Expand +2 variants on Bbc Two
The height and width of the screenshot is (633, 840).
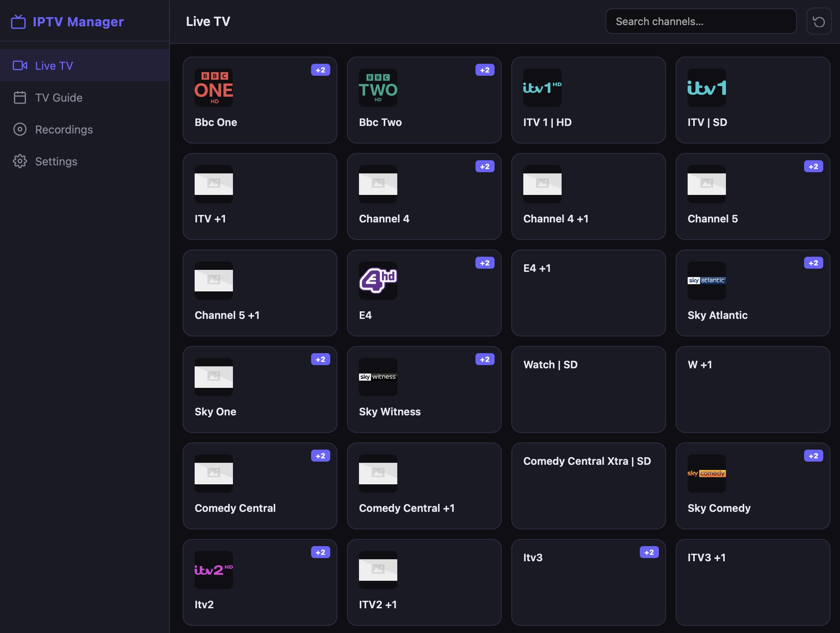point(485,70)
